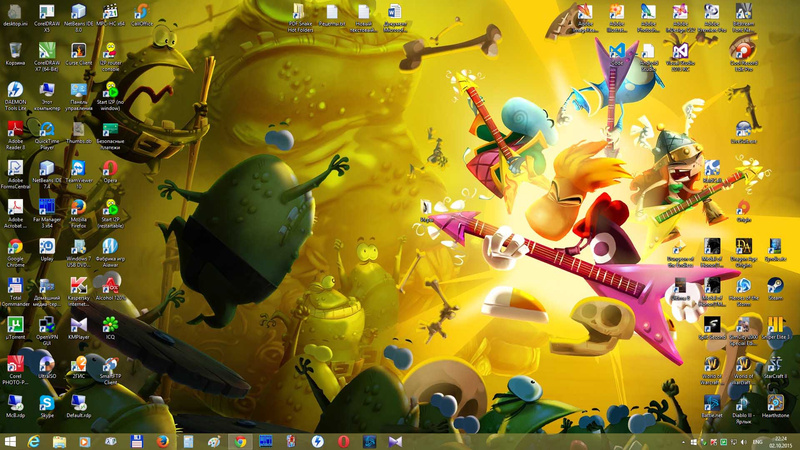This screenshot has height=450, width=800.
Task: Open the StarCraft II desktop shortcut
Action: point(775,364)
